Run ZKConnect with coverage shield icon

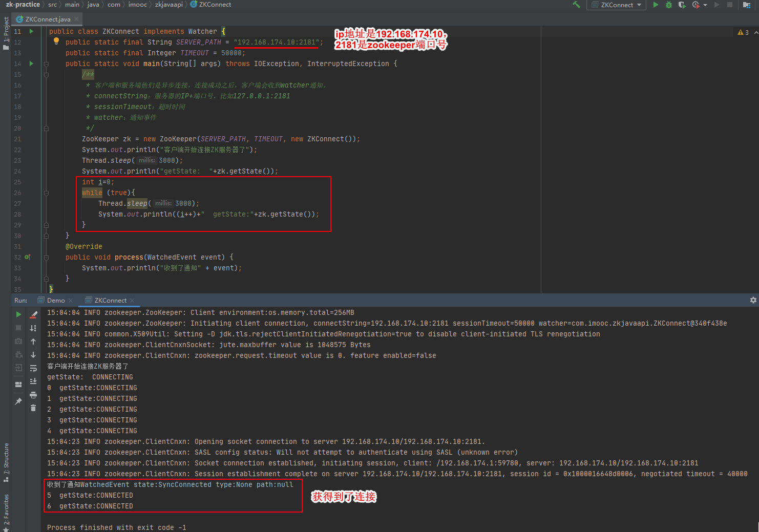[682, 5]
